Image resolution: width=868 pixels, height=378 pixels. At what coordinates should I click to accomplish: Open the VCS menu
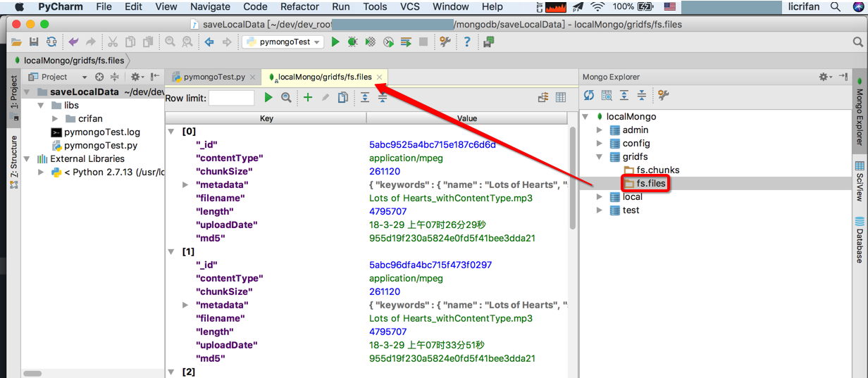[x=410, y=7]
